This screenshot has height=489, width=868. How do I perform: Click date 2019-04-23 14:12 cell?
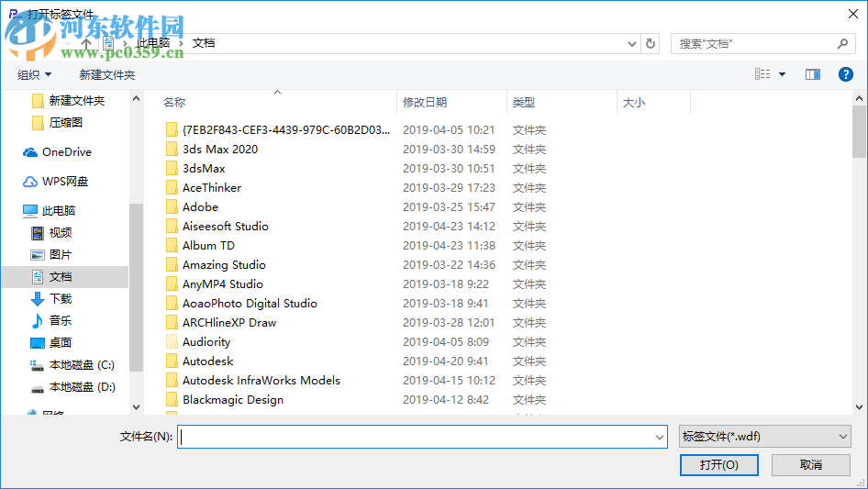[x=449, y=226]
